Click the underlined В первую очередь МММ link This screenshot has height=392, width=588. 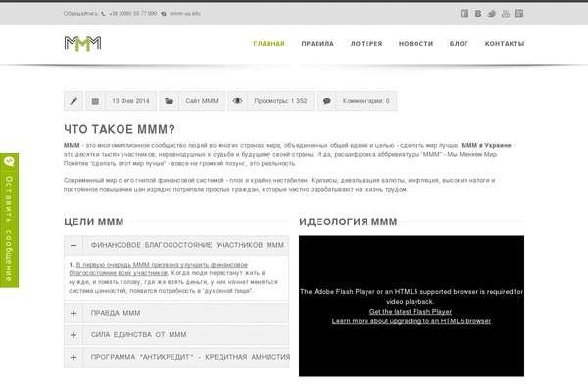pyautogui.click(x=159, y=269)
